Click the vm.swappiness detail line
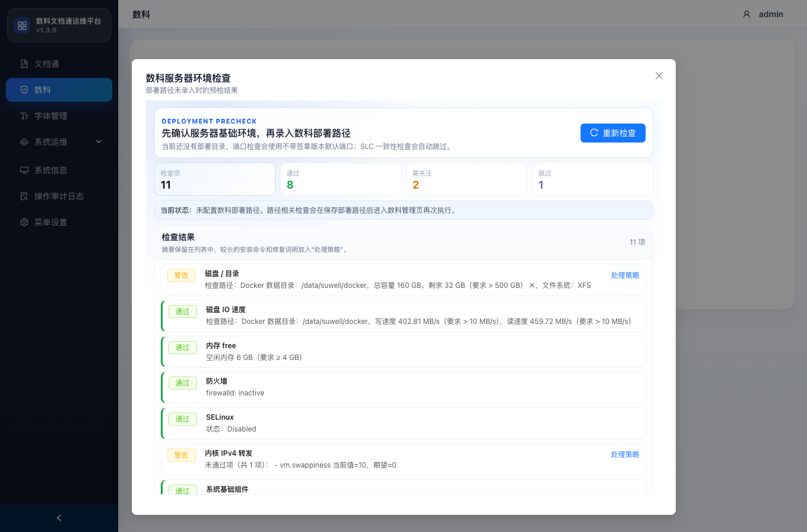Viewport: 807px width, 532px height. pyautogui.click(x=300, y=465)
